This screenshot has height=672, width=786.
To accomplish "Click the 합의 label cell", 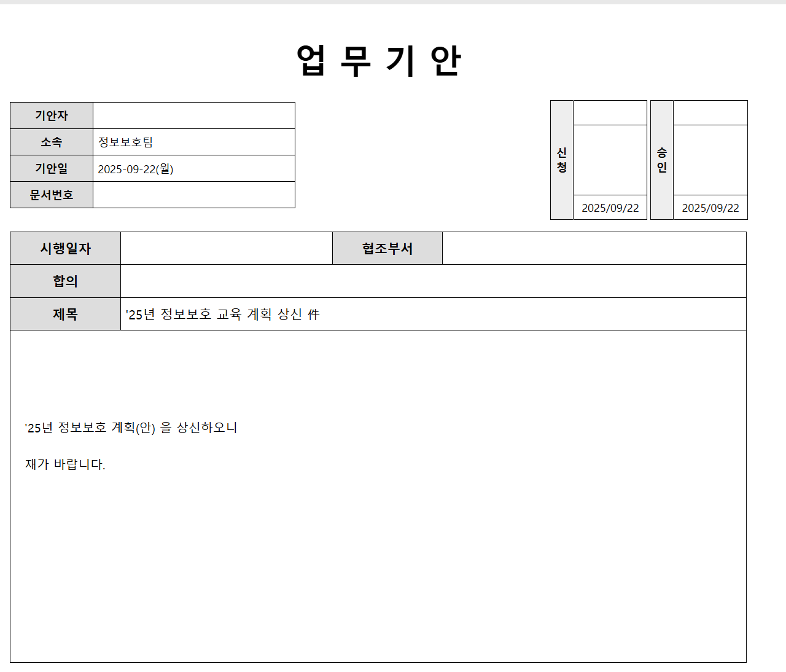I will coord(65,281).
